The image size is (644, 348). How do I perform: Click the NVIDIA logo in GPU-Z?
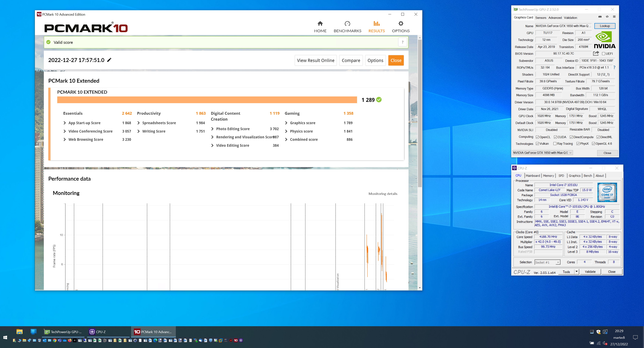[604, 40]
